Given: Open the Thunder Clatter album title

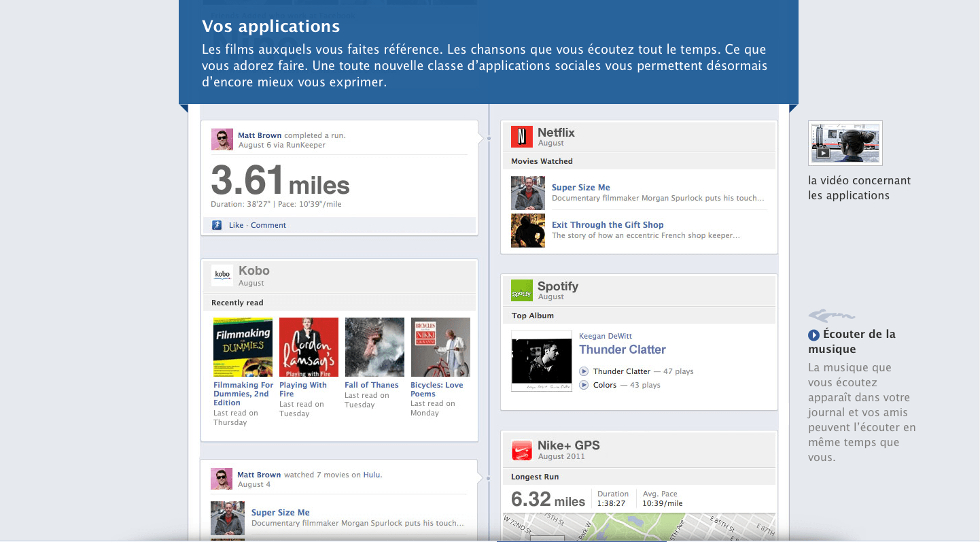Looking at the screenshot, I should pyautogui.click(x=623, y=350).
